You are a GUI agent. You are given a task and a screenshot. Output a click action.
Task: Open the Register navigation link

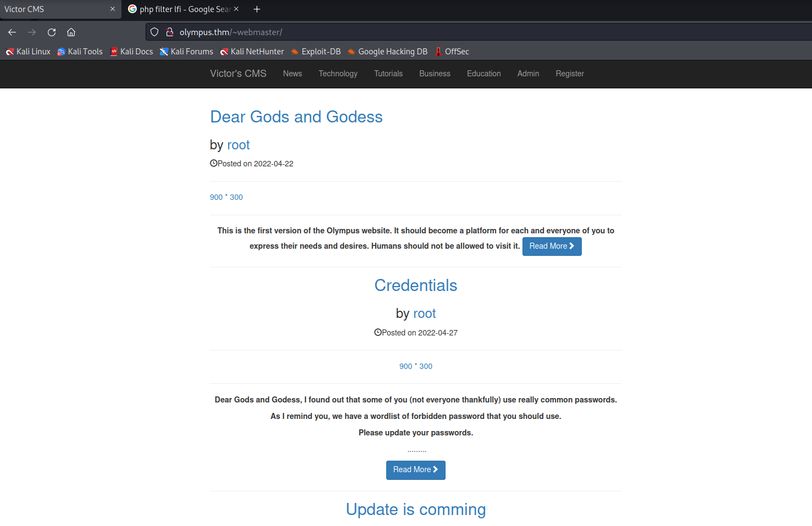pos(570,74)
